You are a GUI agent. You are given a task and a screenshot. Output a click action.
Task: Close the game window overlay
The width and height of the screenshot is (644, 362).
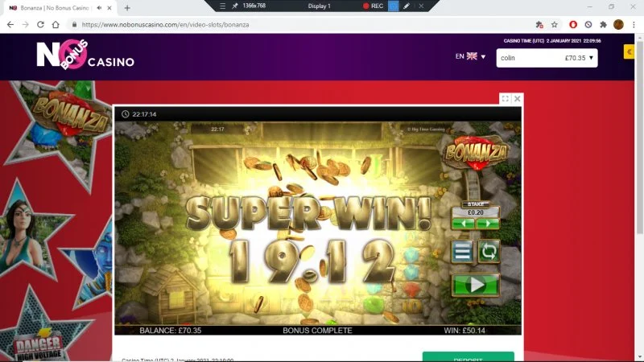[x=517, y=98]
